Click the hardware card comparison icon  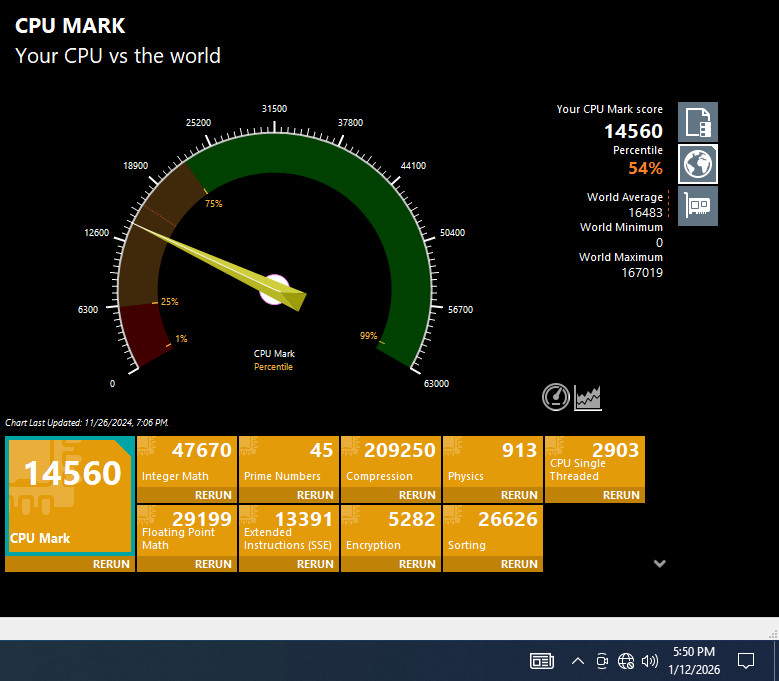697,206
